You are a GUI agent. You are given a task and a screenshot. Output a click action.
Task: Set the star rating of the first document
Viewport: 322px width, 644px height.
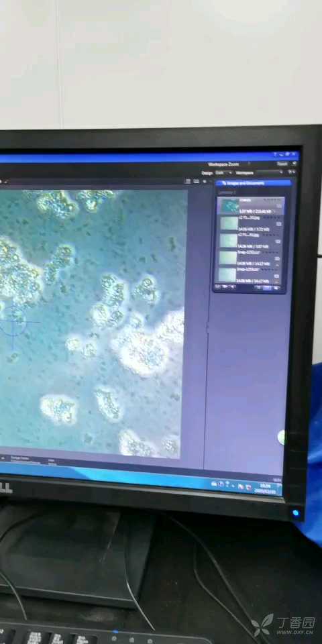[272, 200]
